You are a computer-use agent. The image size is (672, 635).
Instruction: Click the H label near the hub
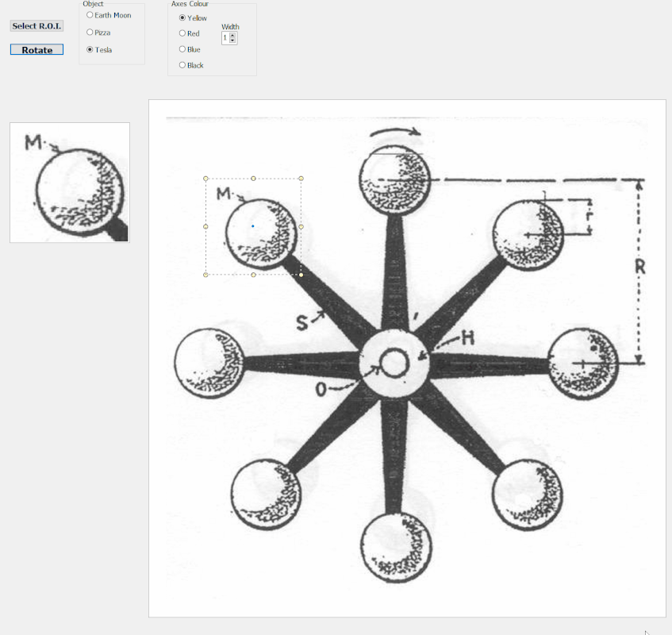pos(468,338)
